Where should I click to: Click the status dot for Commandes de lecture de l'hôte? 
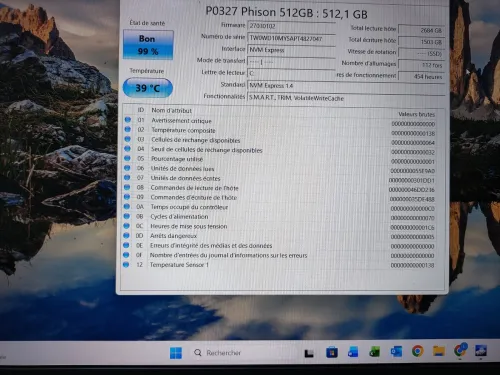127,187
